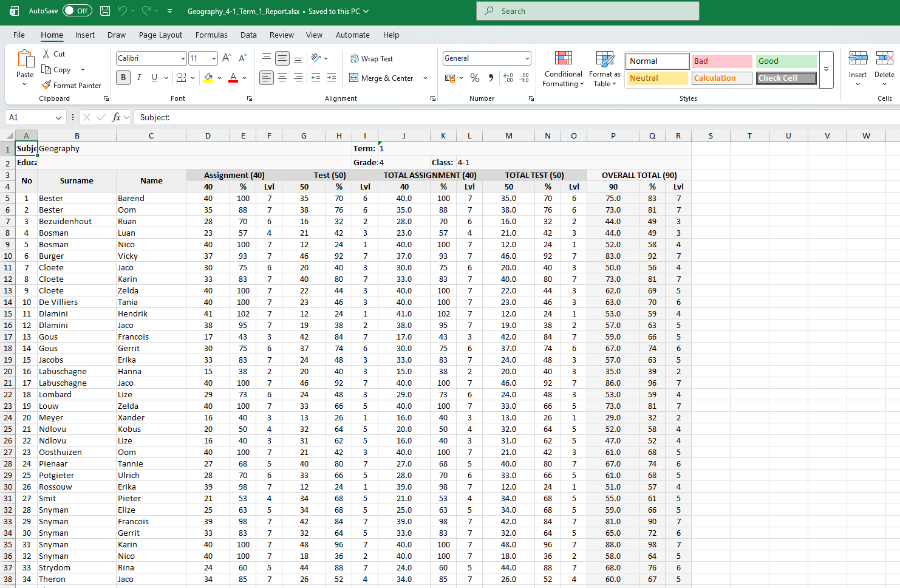This screenshot has width=900, height=588.
Task: Apply Percent Style format
Action: click(x=475, y=78)
